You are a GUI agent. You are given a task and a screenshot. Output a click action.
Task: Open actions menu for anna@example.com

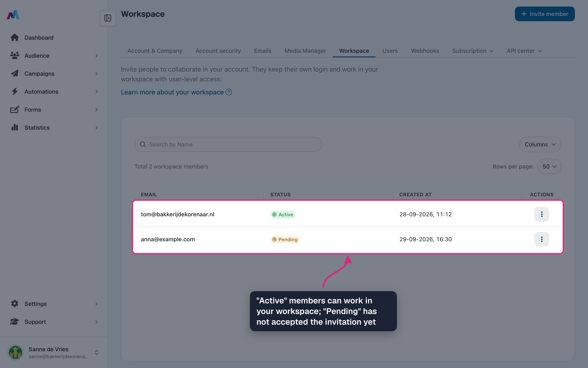(542, 239)
